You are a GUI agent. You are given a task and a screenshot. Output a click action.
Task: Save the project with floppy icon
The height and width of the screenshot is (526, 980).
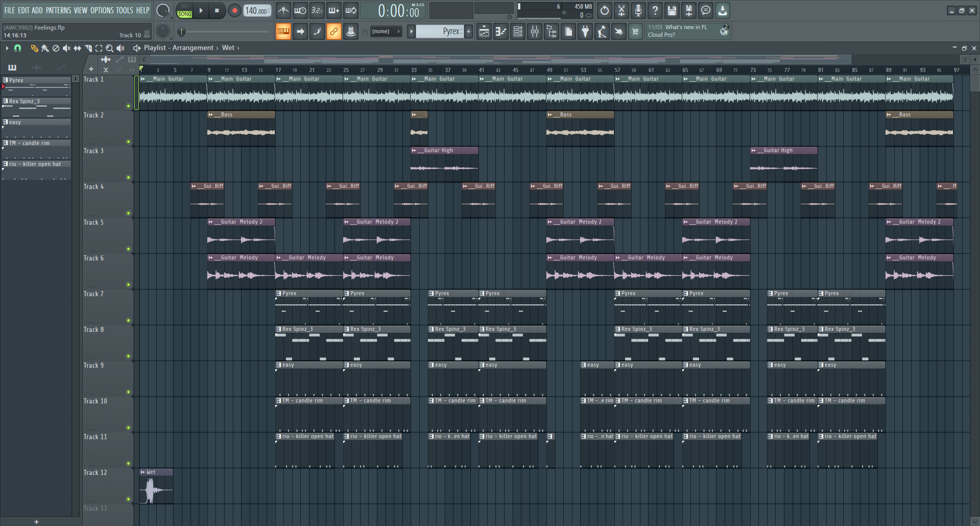[x=672, y=10]
